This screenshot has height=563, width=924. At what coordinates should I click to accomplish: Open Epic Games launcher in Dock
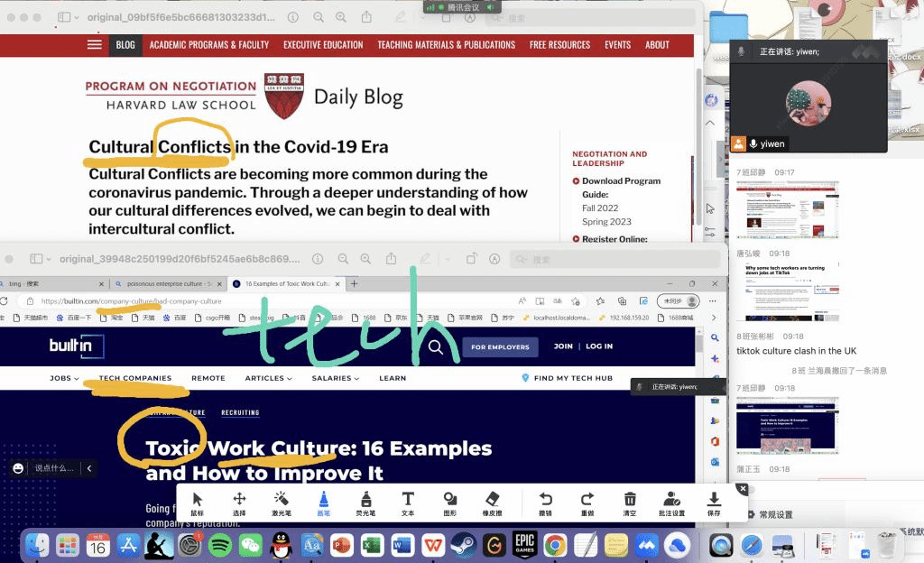pyautogui.click(x=524, y=545)
